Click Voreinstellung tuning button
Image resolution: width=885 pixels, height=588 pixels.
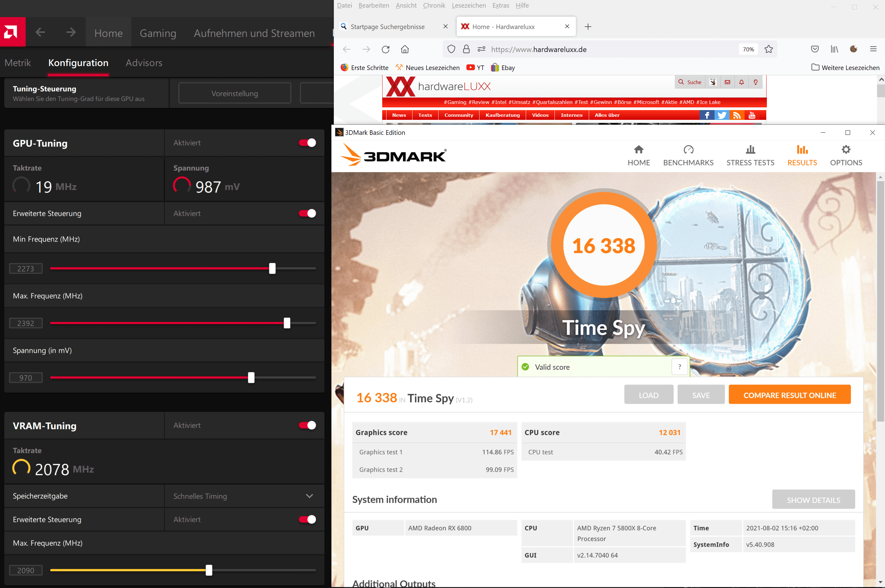pyautogui.click(x=235, y=93)
